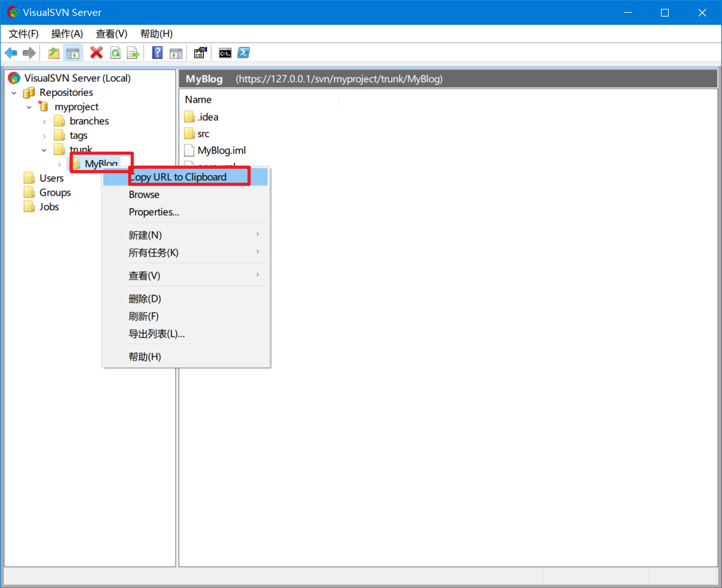Image resolution: width=722 pixels, height=588 pixels.
Task: Select the MyBlog.iml file name
Action: tap(222, 150)
